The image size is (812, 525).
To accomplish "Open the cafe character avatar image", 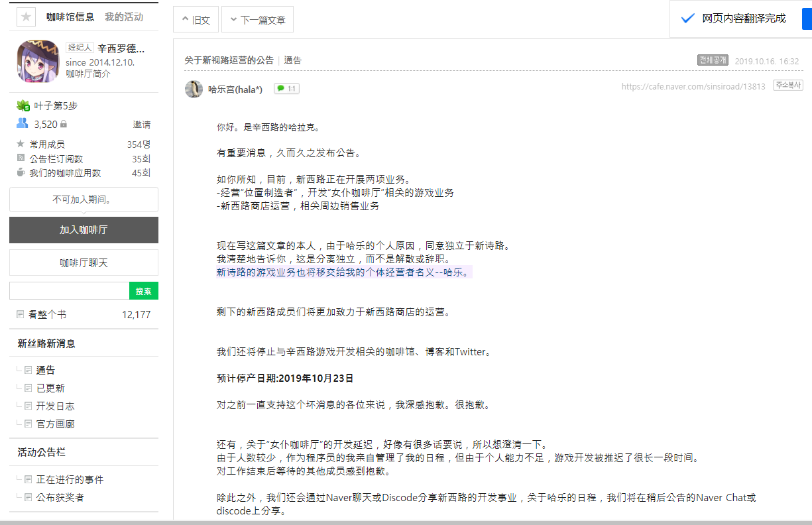I will pyautogui.click(x=38, y=61).
